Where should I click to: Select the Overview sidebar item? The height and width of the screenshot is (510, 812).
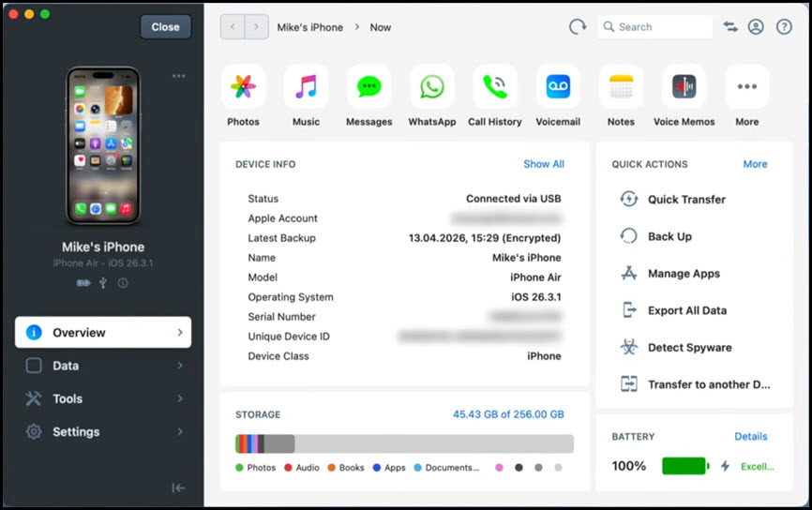[x=103, y=333]
